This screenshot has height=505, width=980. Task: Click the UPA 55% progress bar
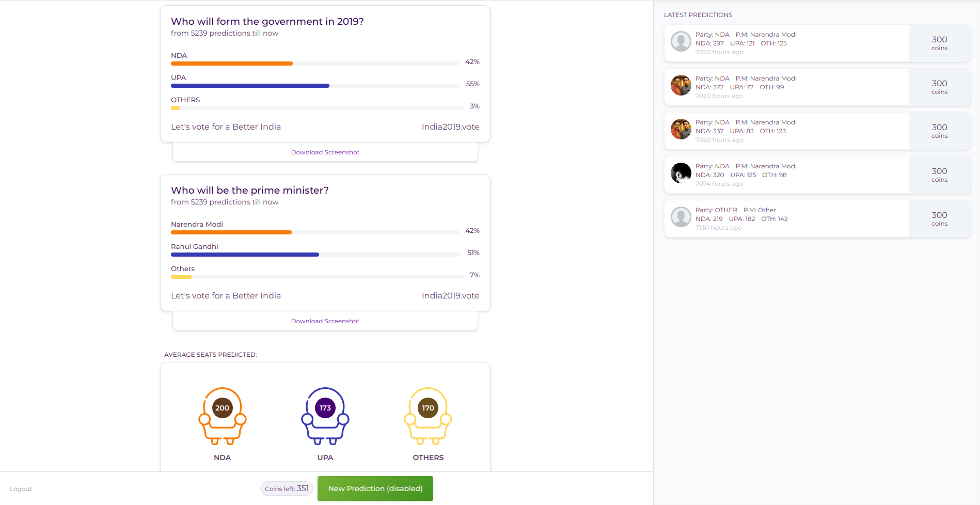pyautogui.click(x=315, y=86)
